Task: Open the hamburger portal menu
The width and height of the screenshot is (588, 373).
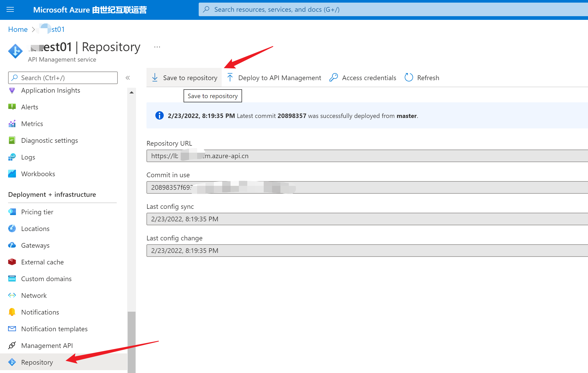Action: click(x=10, y=10)
